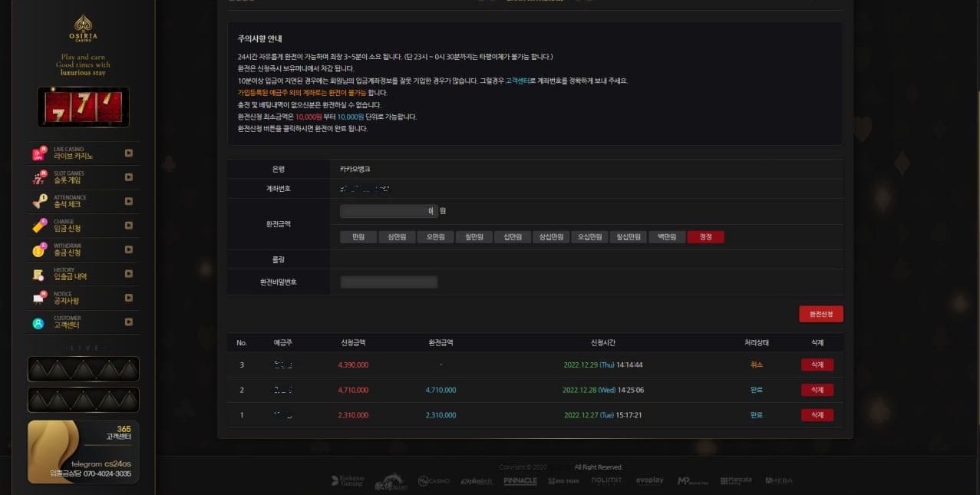This screenshot has width=980, height=495.
Task: Click the Customer center person icon
Action: point(39,322)
